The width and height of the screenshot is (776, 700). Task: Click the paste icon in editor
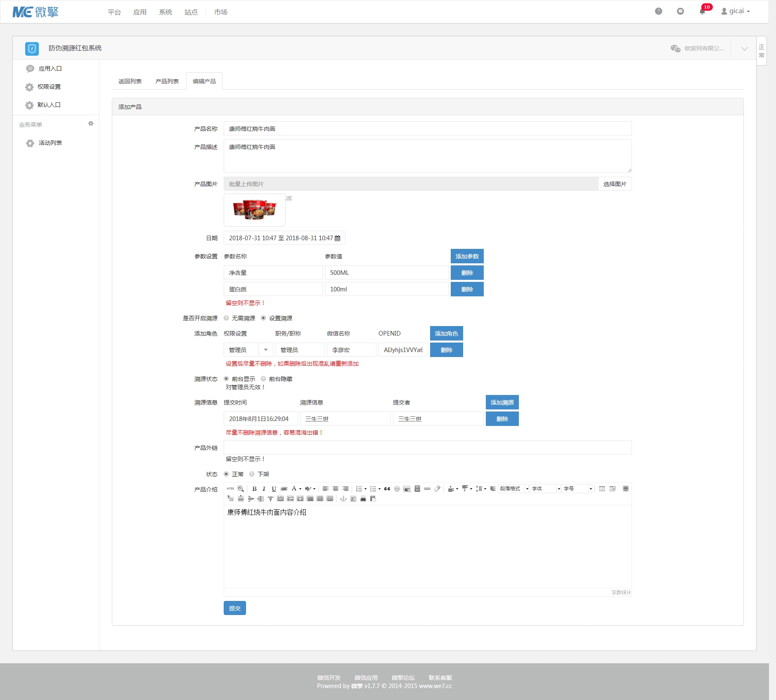[x=373, y=499]
